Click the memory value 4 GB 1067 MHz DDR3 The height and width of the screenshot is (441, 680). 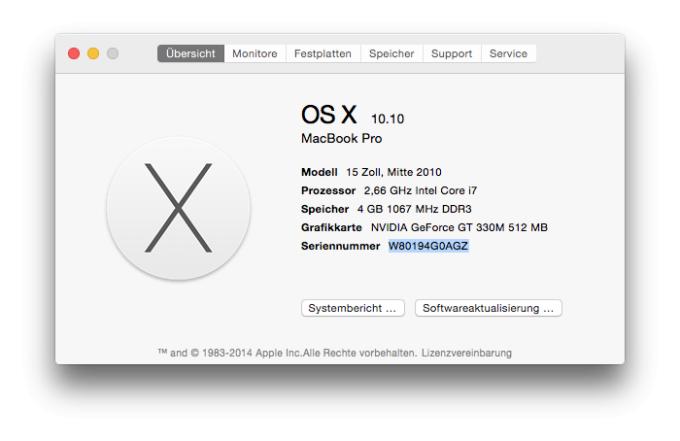pos(414,209)
